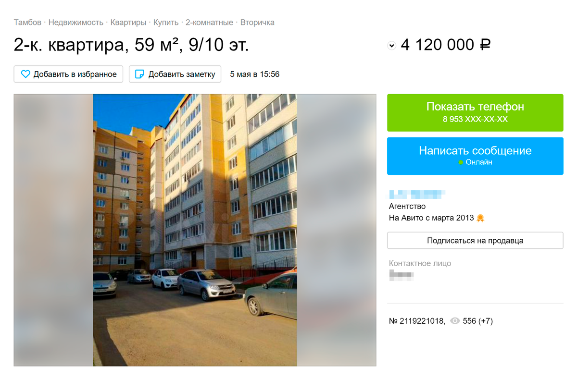Screen dimensions: 577x392
Task: Click the price history dropdown arrow
Action: [x=391, y=46]
